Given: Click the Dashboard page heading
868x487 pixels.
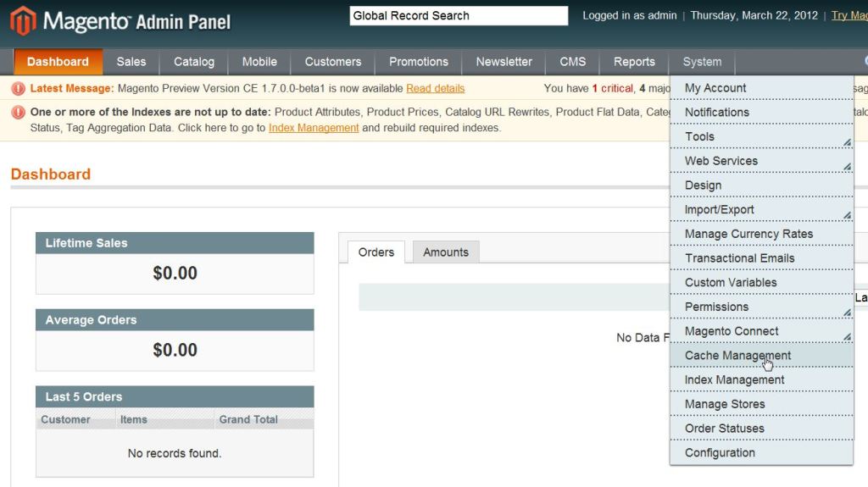Looking at the screenshot, I should (50, 174).
